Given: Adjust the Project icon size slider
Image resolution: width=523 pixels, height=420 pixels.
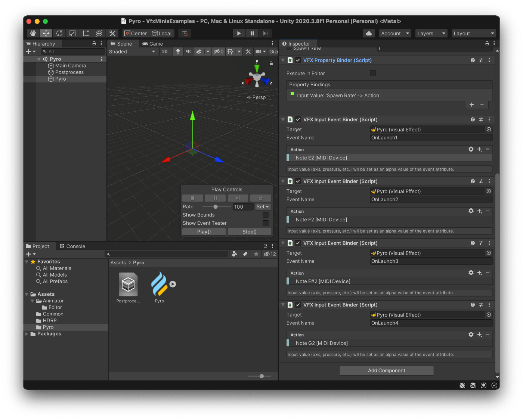Looking at the screenshot, I should point(261,376).
